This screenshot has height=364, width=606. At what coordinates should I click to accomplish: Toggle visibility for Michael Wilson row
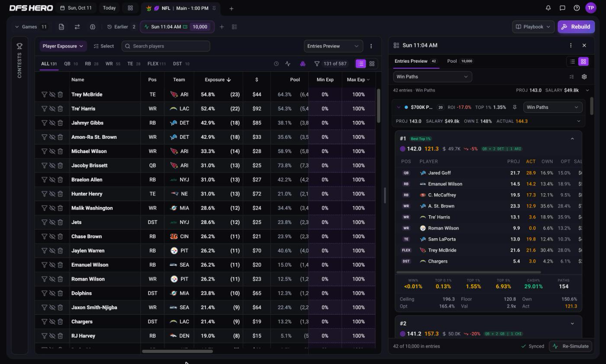pos(52,151)
